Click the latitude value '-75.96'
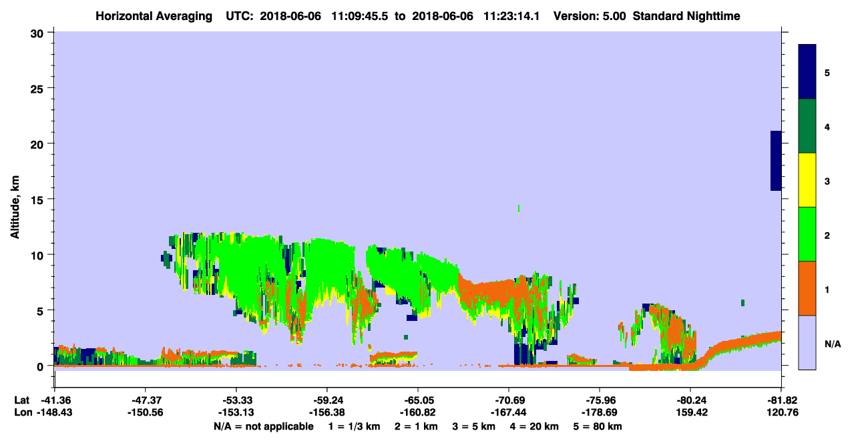Viewport: 868px width, 445px height. (600, 400)
